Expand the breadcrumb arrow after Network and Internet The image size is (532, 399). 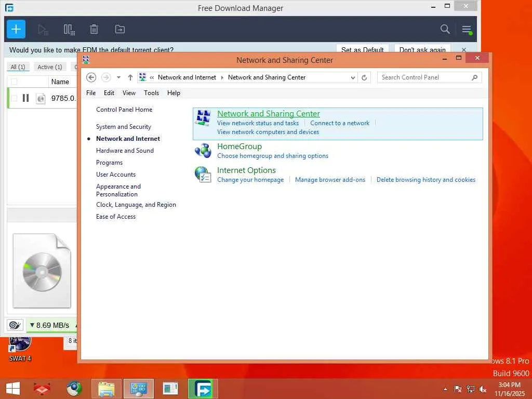[222, 77]
